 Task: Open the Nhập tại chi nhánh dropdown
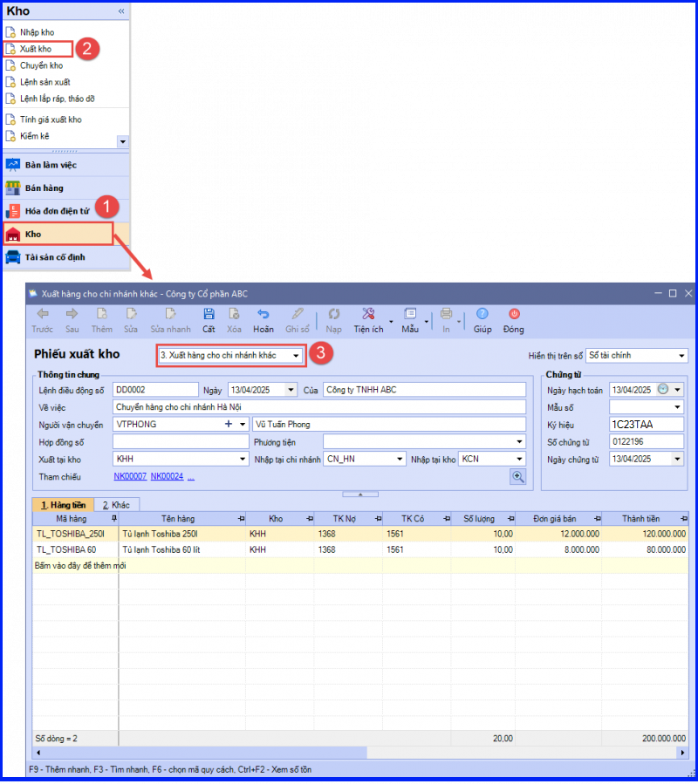point(400,459)
